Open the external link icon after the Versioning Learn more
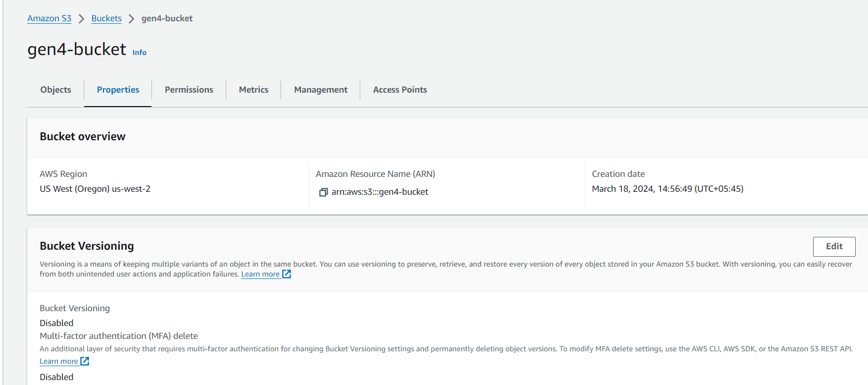 point(287,274)
